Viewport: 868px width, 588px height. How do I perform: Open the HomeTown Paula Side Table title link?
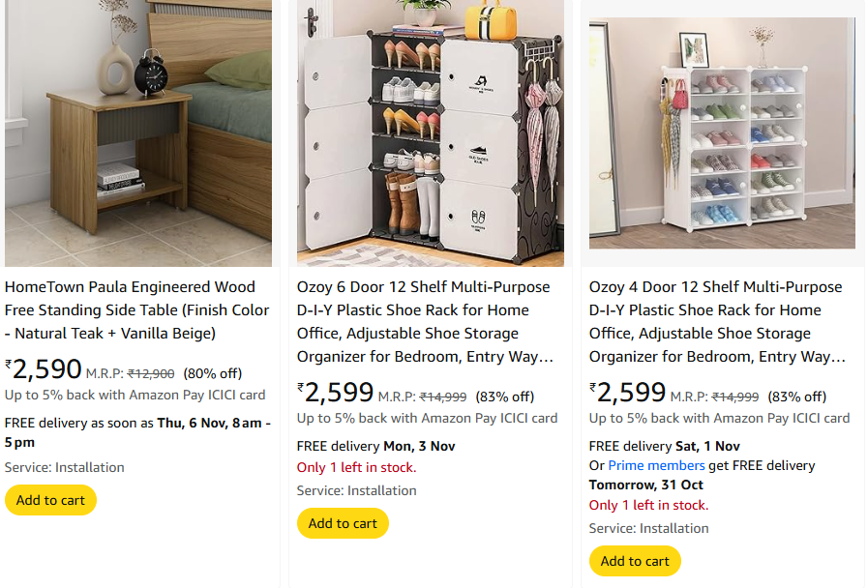tap(136, 309)
